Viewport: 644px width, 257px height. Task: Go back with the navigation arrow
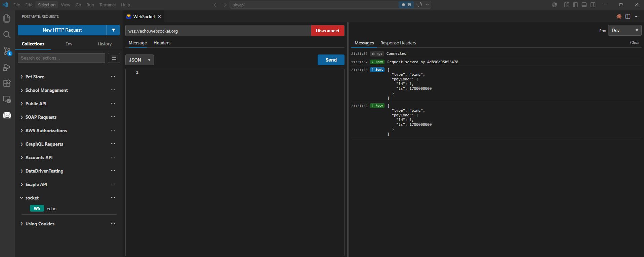pyautogui.click(x=216, y=5)
